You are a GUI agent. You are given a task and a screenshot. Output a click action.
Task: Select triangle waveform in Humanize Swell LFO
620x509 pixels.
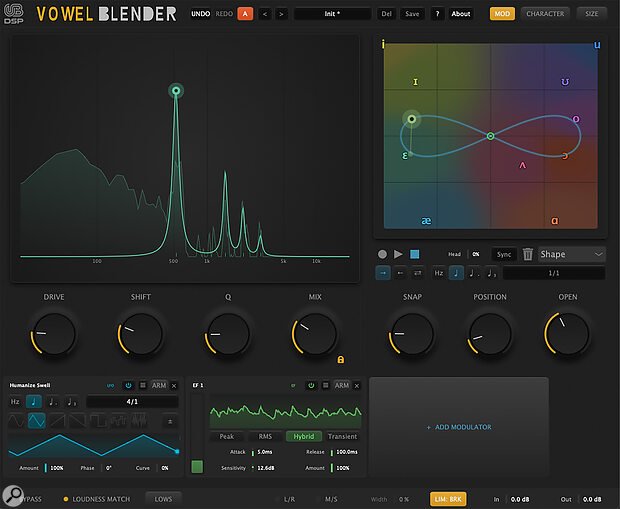click(36, 421)
